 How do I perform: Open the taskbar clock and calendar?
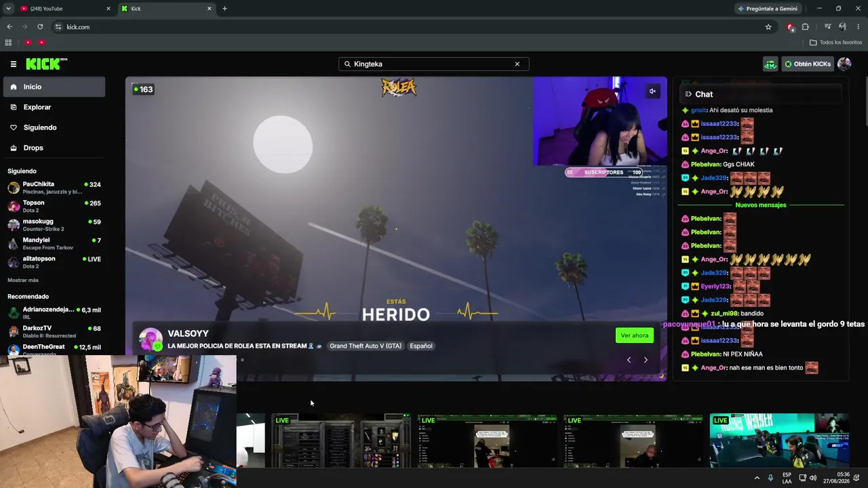(x=837, y=478)
